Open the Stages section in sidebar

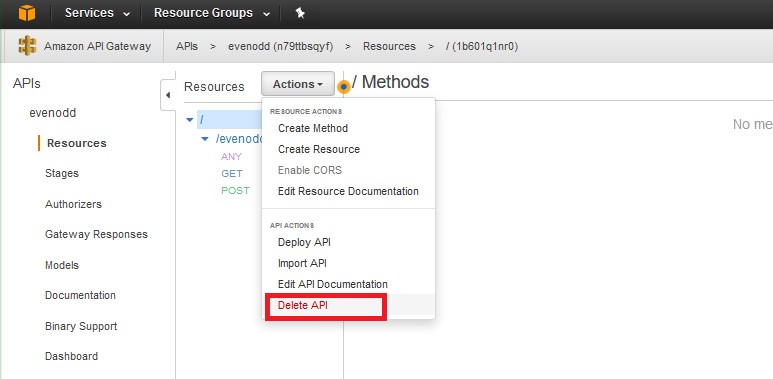tap(62, 173)
